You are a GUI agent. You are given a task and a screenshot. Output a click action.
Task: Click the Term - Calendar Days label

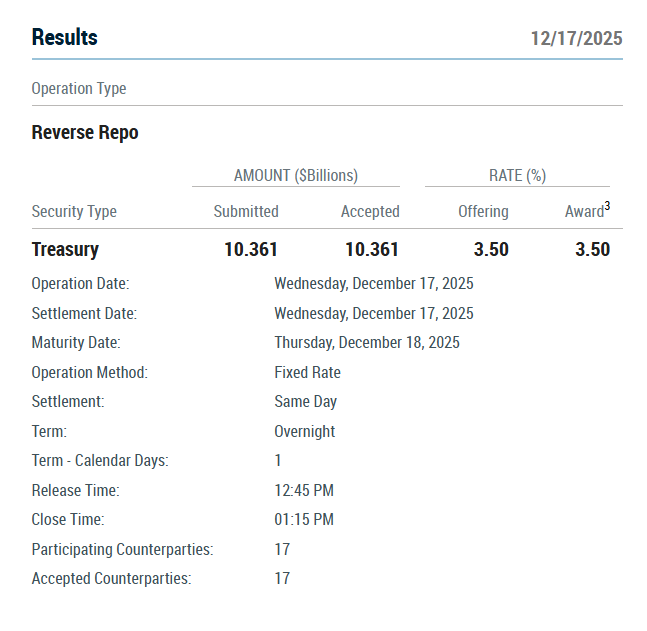point(100,461)
